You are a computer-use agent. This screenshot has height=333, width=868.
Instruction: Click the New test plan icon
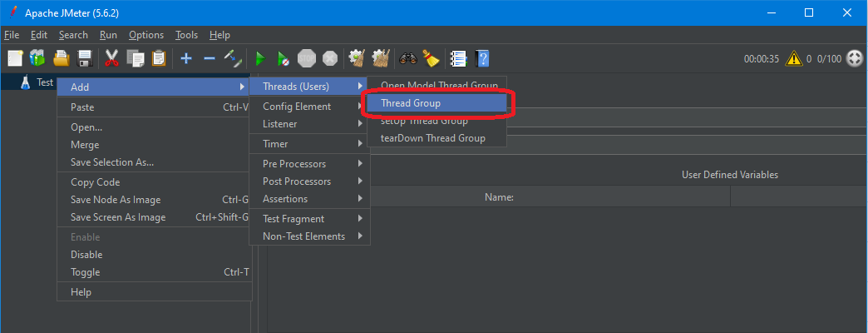point(16,57)
